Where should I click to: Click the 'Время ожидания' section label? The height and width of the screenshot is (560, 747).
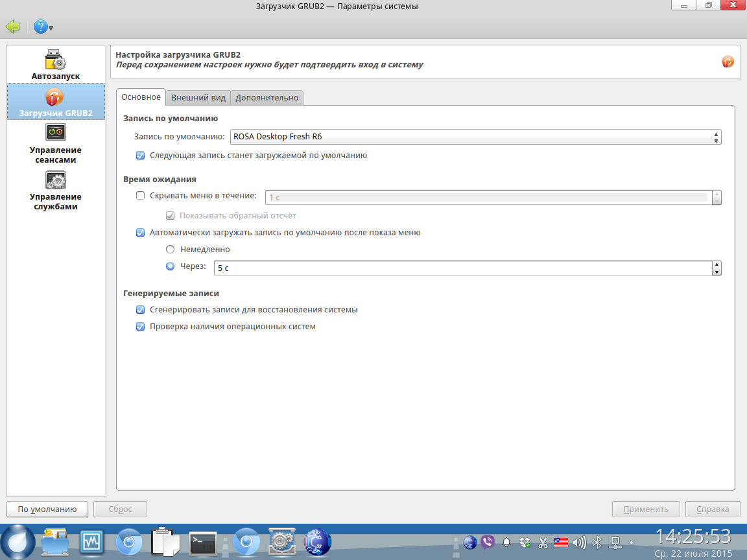point(160,180)
